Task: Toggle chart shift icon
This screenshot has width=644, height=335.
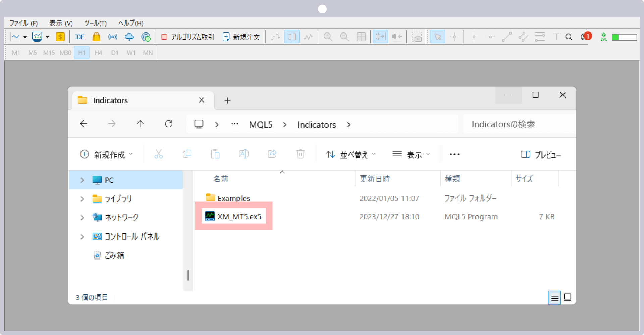Action: click(x=397, y=37)
